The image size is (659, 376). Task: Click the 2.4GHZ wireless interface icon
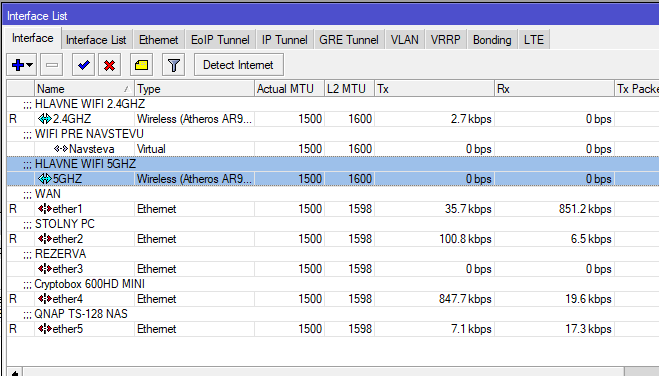45,119
